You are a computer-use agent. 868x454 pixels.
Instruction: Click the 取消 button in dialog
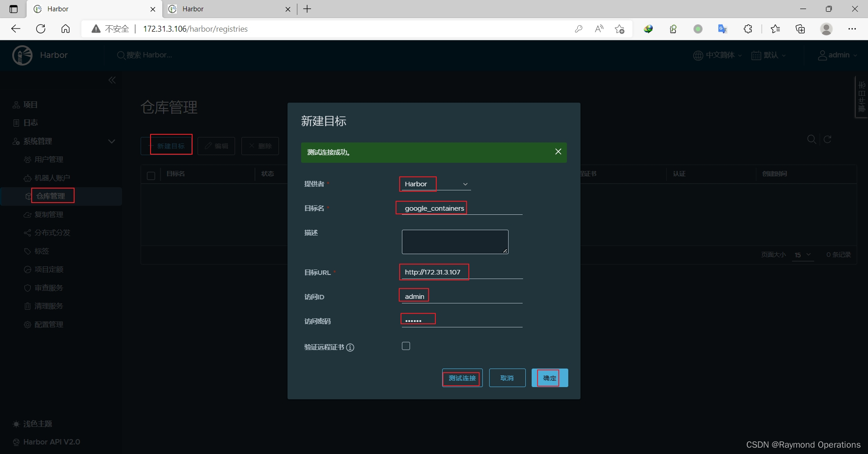click(507, 378)
